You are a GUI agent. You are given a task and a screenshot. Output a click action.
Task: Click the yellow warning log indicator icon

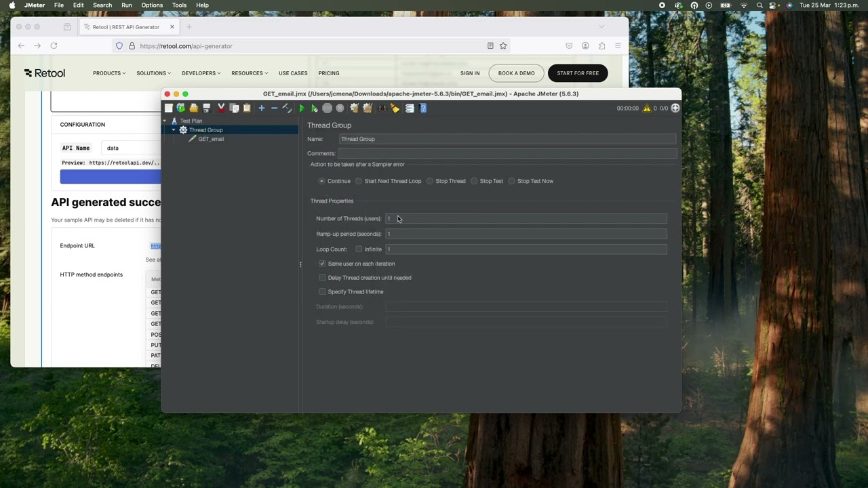pos(647,108)
